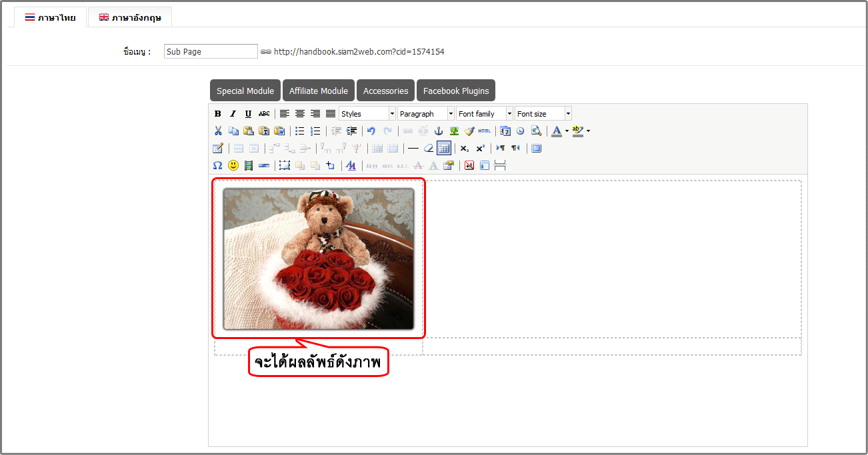The width and height of the screenshot is (868, 455).
Task: Click the Paste clipboard icon
Action: coord(249,131)
